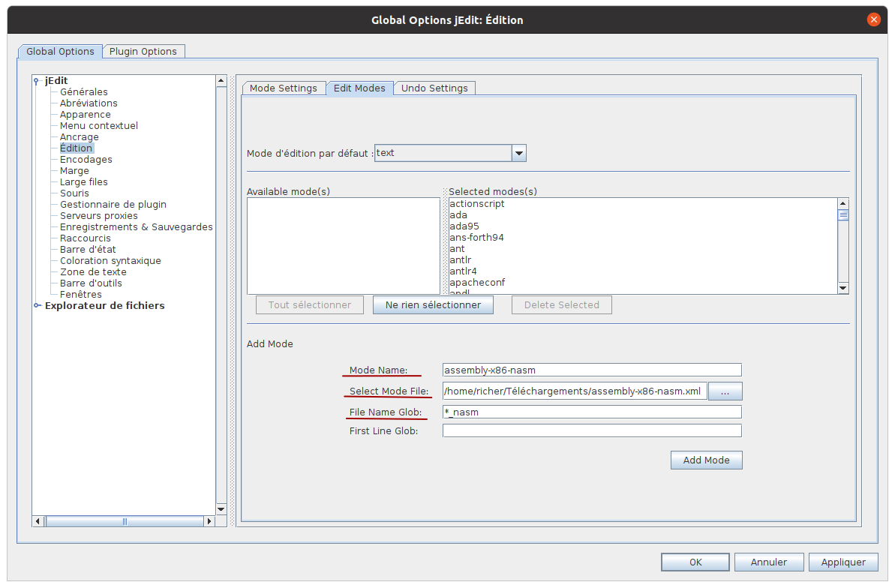Click tree horizontal scroll left arrow
The height and width of the screenshot is (588, 895).
pos(38,520)
